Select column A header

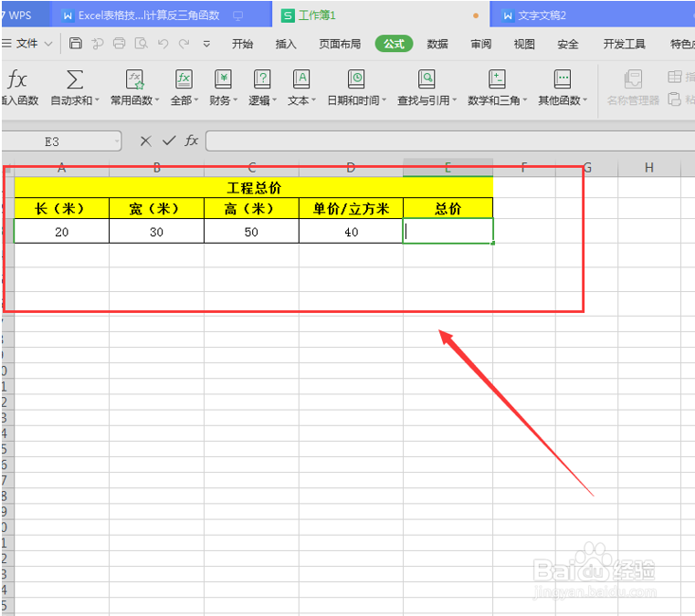[x=61, y=168]
